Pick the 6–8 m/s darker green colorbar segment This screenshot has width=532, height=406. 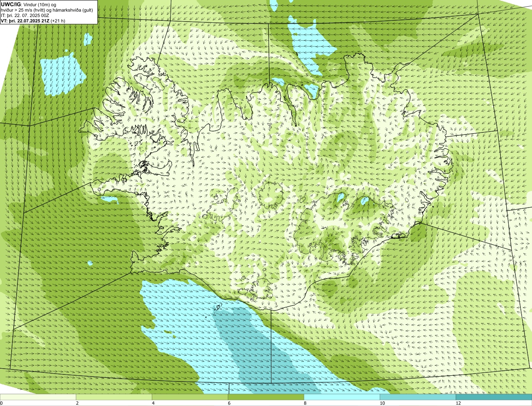(x=266, y=397)
